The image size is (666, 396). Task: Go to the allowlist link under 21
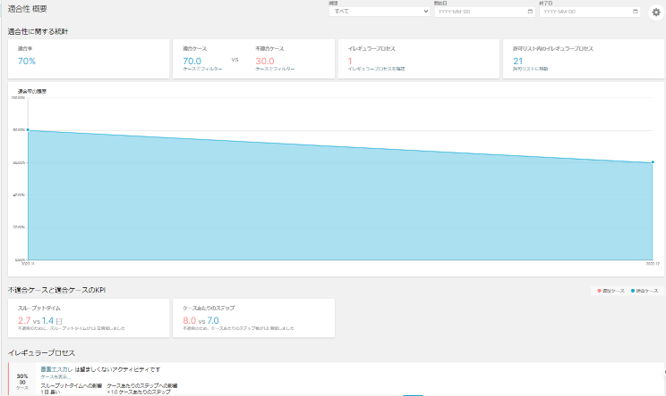530,69
